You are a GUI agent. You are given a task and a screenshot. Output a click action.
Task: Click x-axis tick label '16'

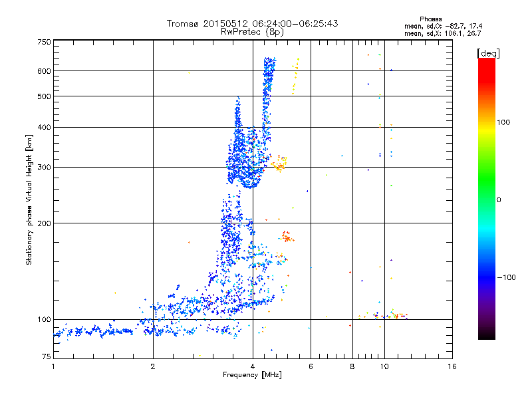pos(452,366)
